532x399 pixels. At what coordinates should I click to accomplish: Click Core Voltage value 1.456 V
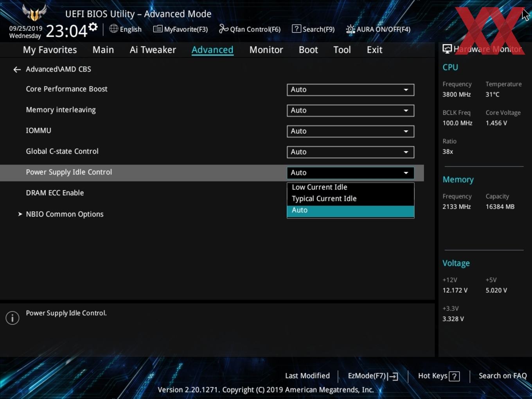pos(496,123)
